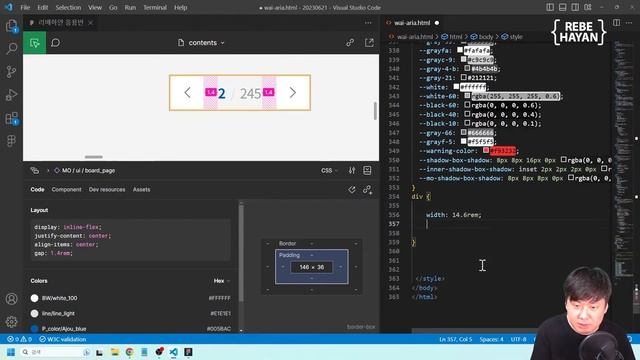Click html in editor breadcrumb

[452, 37]
